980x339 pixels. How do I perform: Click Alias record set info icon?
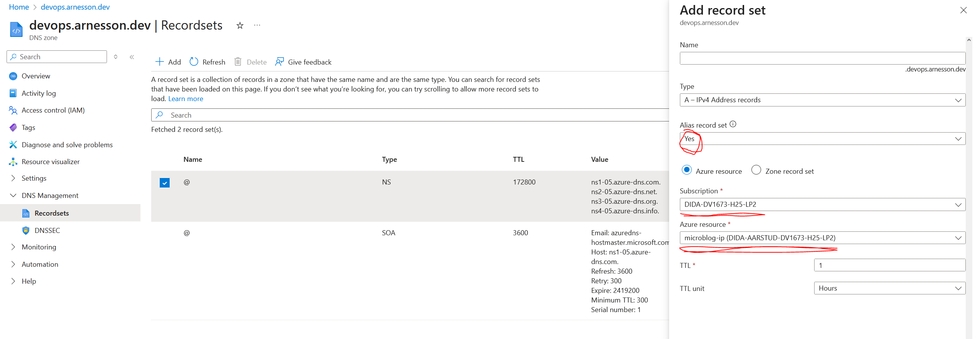click(733, 124)
